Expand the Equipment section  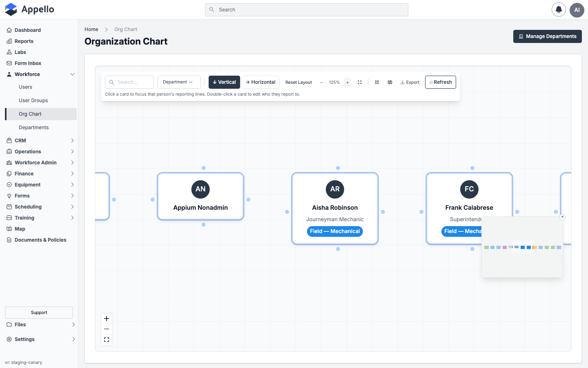coord(41,185)
